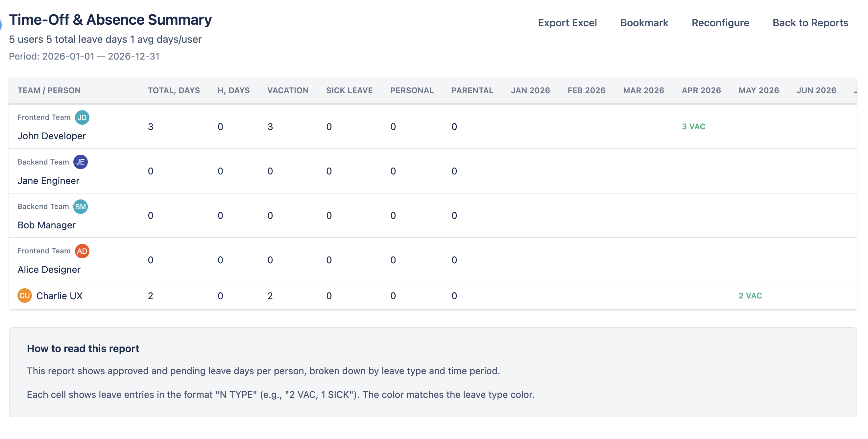Click the Vacation column header
The height and width of the screenshot is (439, 868).
click(288, 90)
